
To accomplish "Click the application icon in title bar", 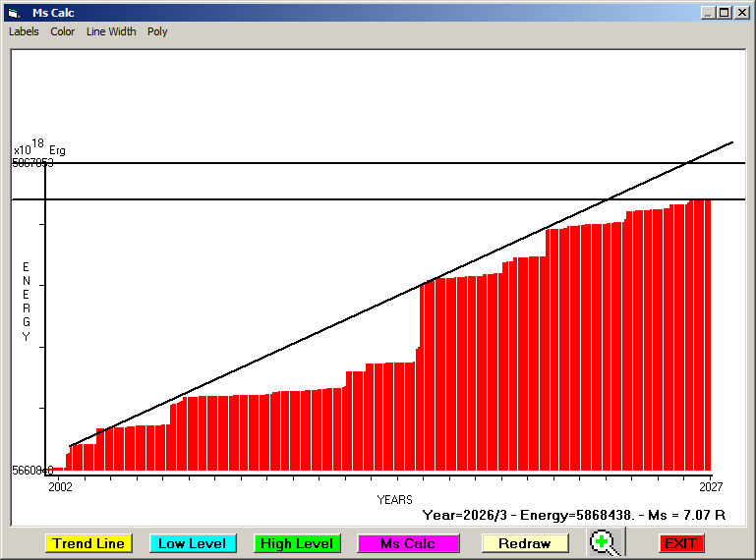I will pos(14,13).
